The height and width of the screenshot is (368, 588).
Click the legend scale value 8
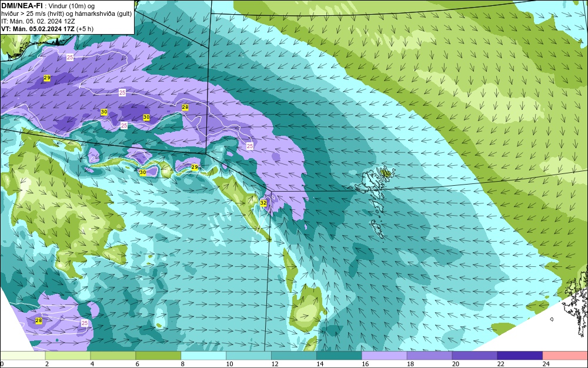point(183,364)
